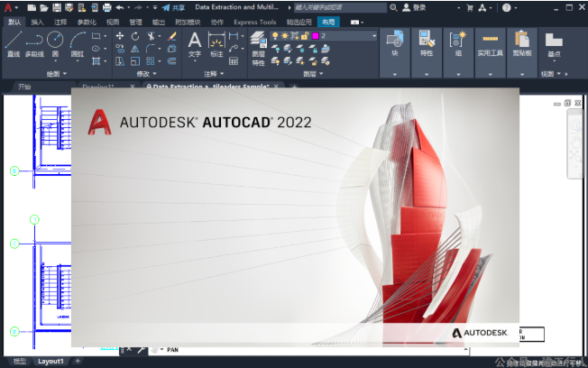This screenshot has width=588, height=368.
Task: Select the Explode tool icon
Action: tap(172, 49)
